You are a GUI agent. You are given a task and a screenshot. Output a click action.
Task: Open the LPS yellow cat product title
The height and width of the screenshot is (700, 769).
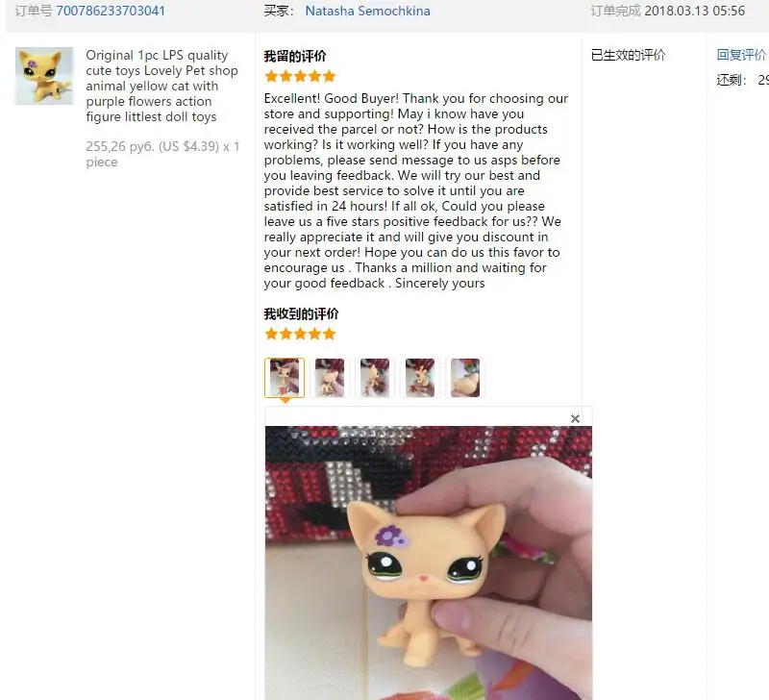point(161,86)
